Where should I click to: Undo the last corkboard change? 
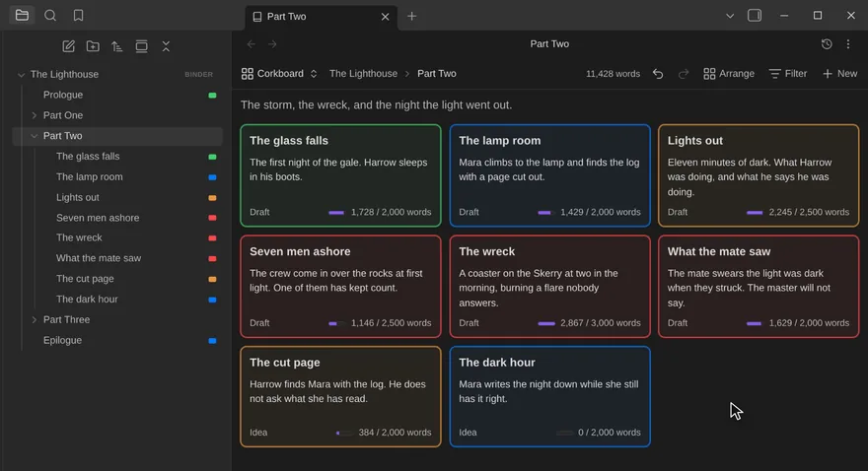(658, 74)
